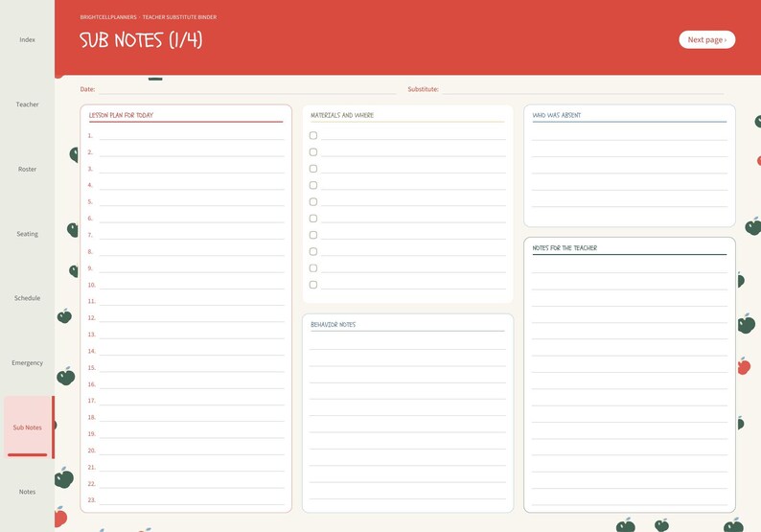Screen dimensions: 761x532
Task: Tick the fifth Materials and Where checkbox
Action: [313, 201]
